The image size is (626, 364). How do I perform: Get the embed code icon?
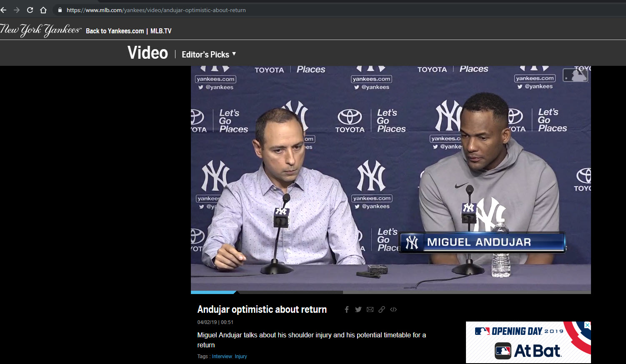click(x=393, y=309)
